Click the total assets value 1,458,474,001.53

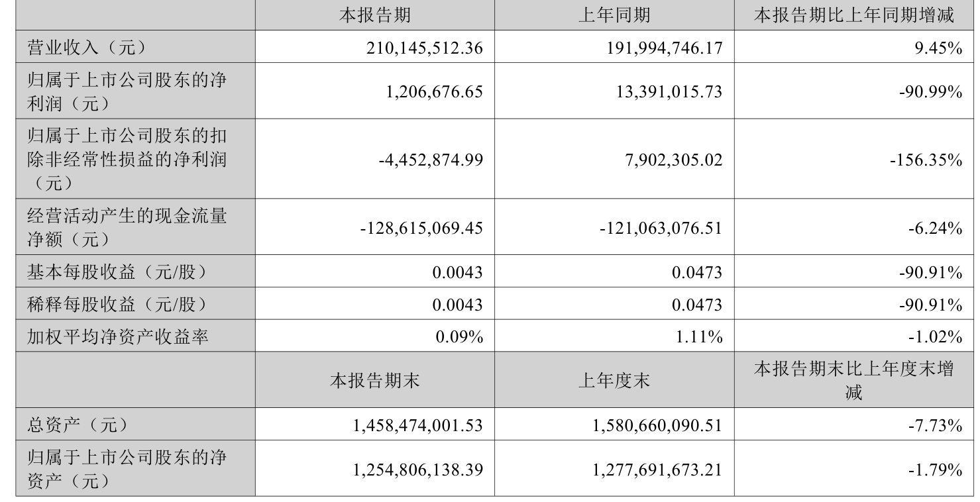(418, 425)
